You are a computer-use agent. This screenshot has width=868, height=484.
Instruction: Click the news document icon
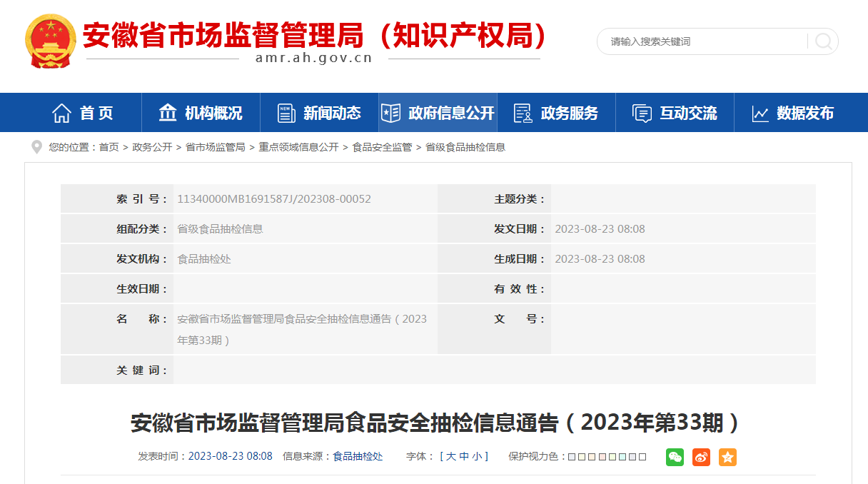(x=286, y=113)
